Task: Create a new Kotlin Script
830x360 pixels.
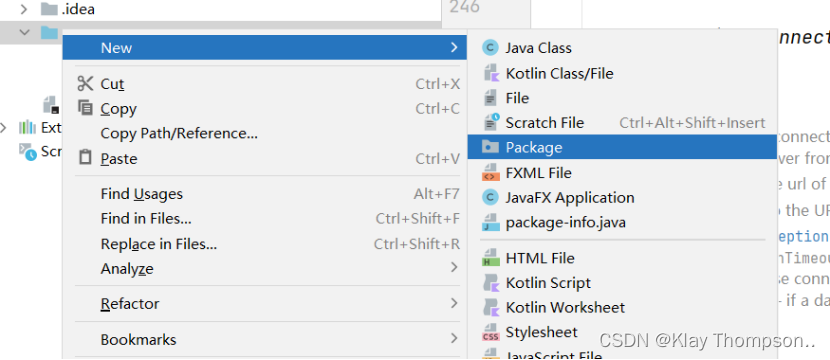Action: [622, 283]
